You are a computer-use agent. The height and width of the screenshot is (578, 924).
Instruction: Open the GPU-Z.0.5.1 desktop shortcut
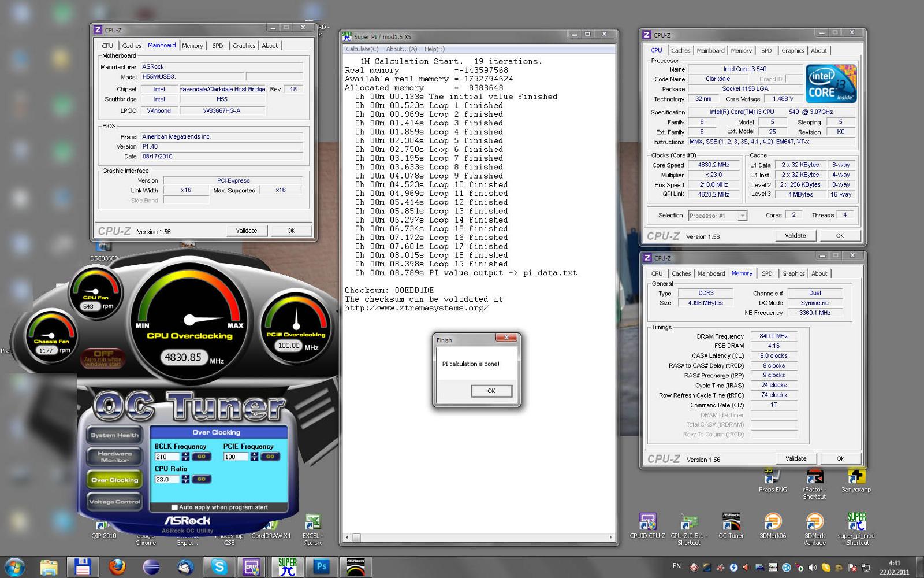click(x=688, y=528)
